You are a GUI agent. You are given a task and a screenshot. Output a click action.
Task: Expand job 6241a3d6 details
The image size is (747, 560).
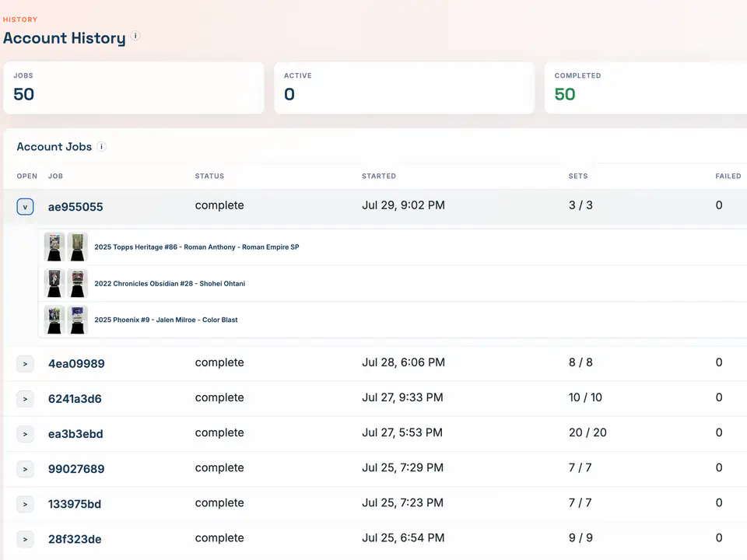point(25,399)
